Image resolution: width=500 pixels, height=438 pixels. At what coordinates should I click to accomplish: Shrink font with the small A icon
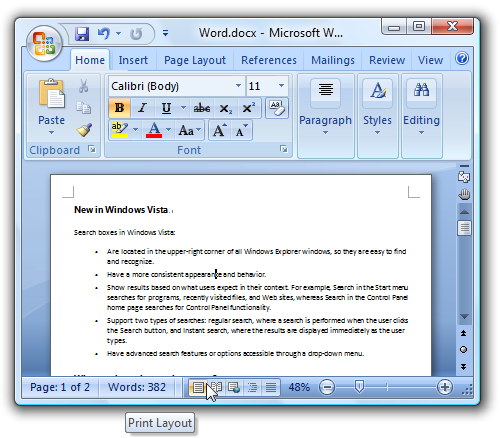pyautogui.click(x=242, y=130)
